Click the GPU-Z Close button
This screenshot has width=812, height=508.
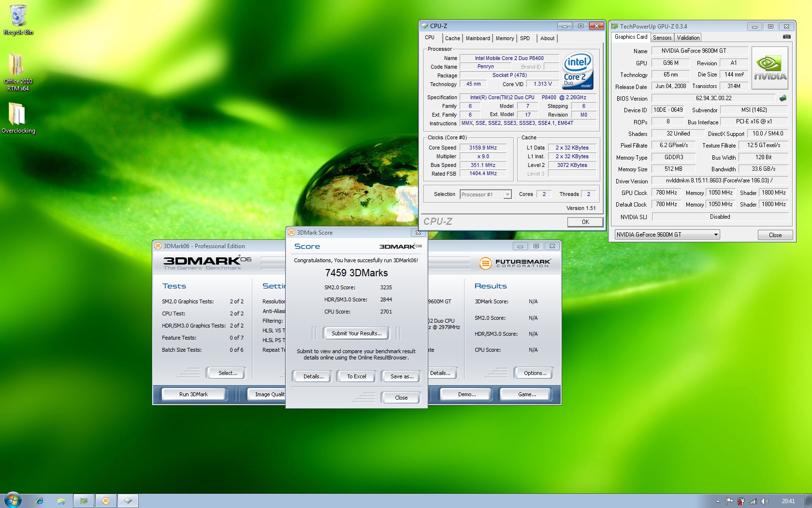(775, 235)
